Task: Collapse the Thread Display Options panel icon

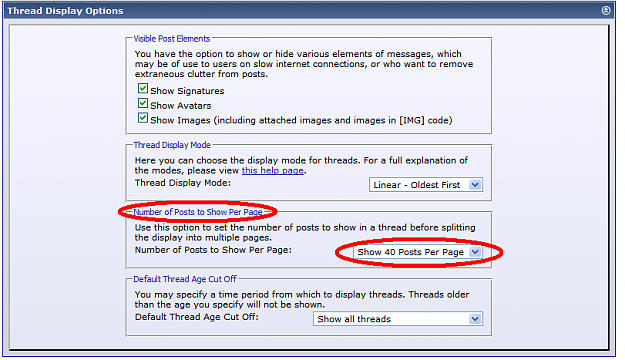Action: [x=605, y=11]
